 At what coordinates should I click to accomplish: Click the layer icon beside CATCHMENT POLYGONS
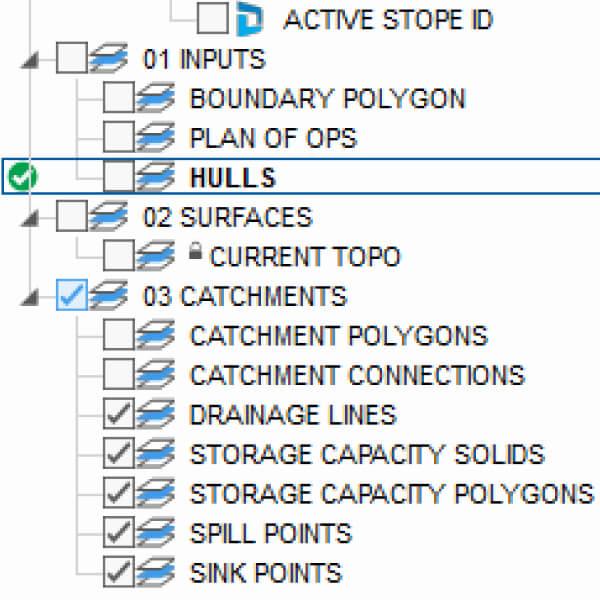tap(155, 335)
